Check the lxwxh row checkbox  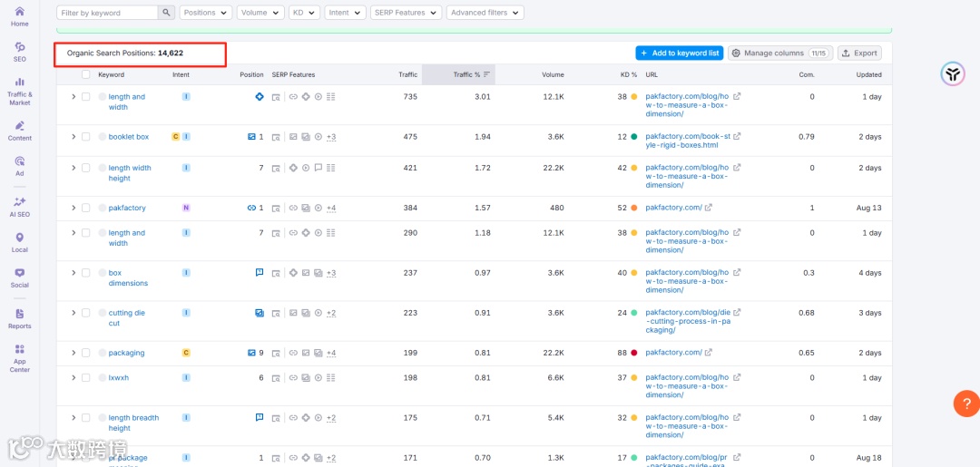(x=85, y=378)
